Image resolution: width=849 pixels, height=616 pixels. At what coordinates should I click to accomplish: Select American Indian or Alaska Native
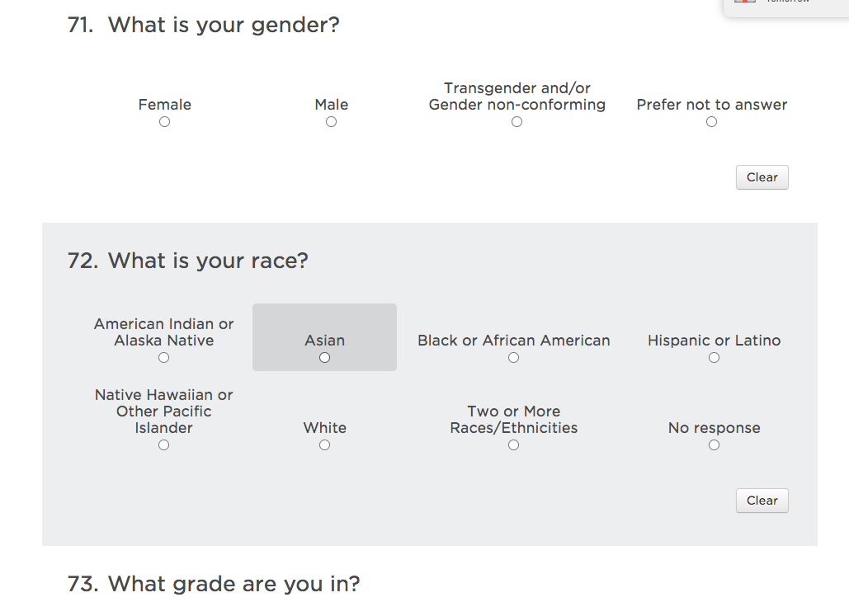(x=163, y=357)
